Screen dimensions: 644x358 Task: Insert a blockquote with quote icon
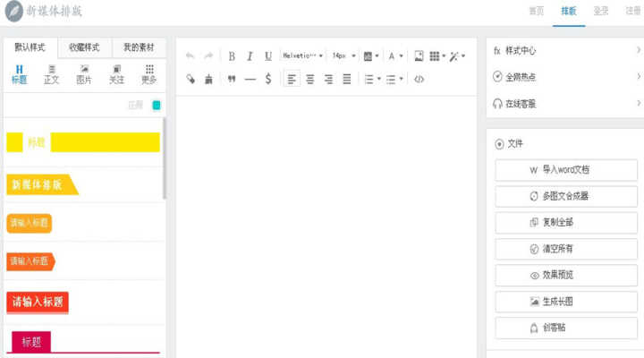pyautogui.click(x=232, y=79)
